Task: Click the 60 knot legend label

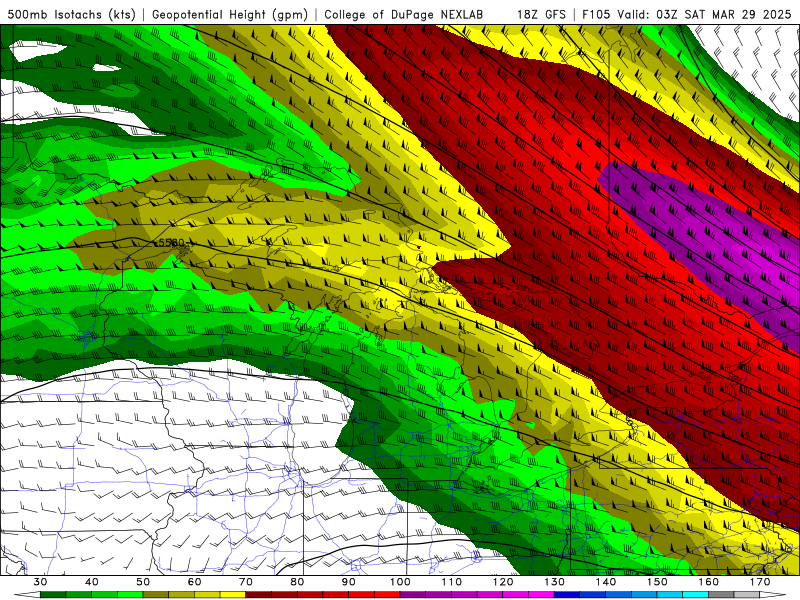Action: [194, 582]
